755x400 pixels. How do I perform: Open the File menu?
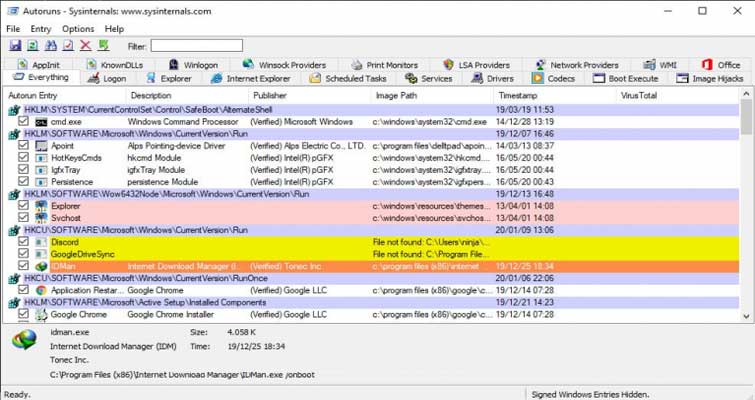pos(13,29)
